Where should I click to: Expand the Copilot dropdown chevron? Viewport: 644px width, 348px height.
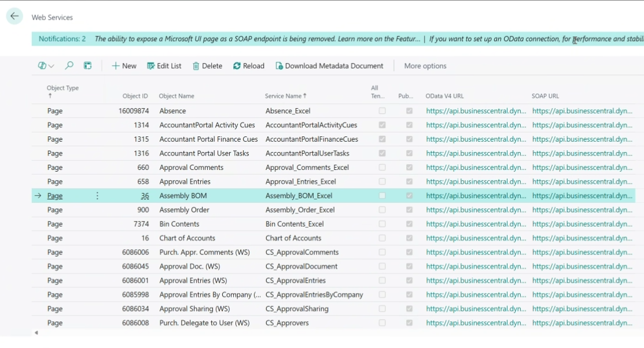[51, 66]
